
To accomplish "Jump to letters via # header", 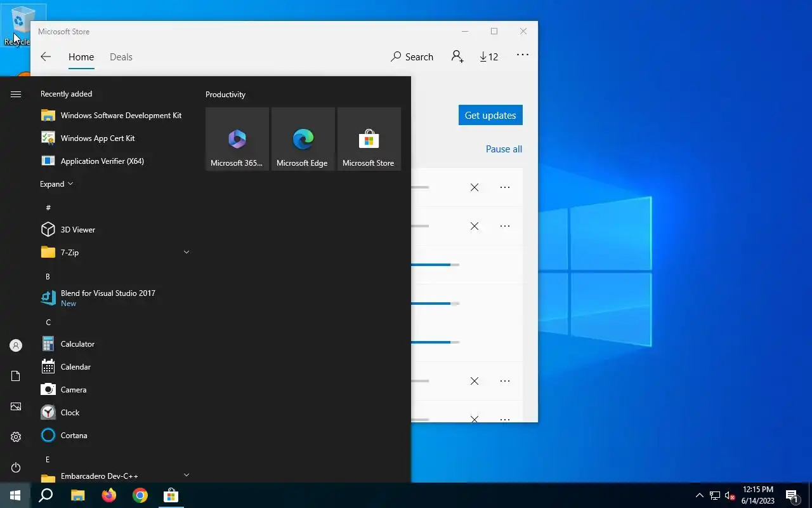I will [x=48, y=208].
